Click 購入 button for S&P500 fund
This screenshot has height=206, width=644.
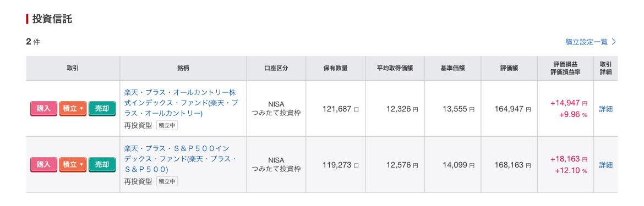pos(44,165)
